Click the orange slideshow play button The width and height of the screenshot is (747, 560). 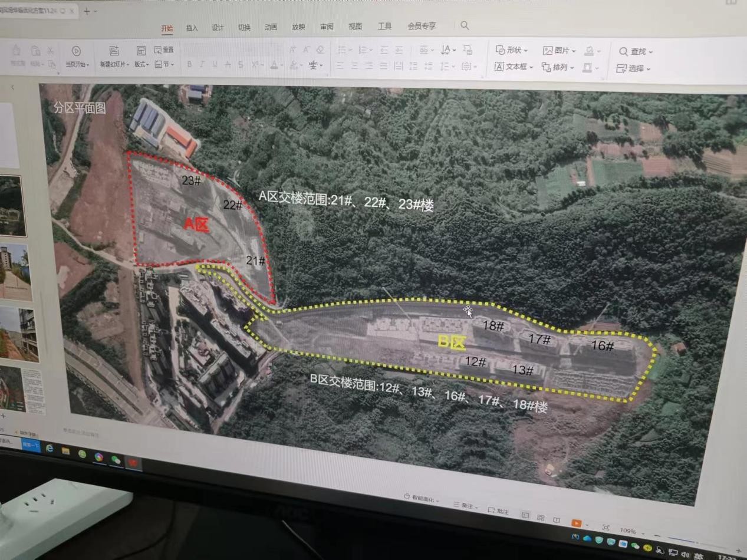coord(575,523)
